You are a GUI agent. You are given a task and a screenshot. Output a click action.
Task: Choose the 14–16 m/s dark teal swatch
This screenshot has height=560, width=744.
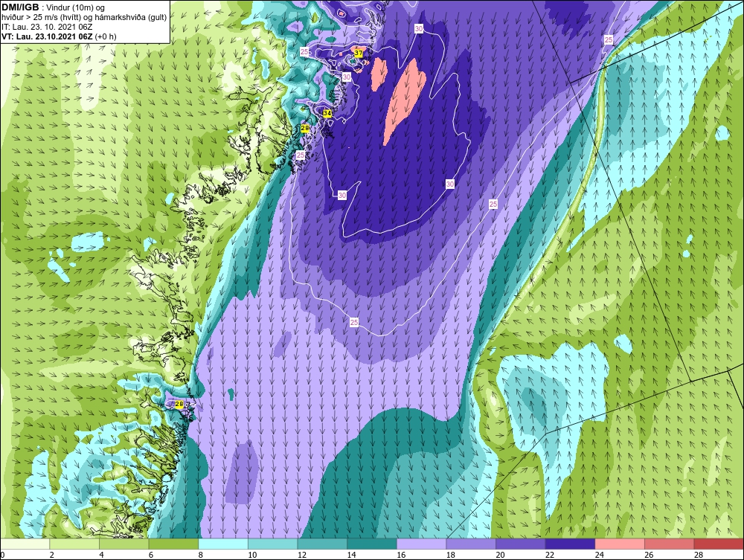pyautogui.click(x=371, y=544)
